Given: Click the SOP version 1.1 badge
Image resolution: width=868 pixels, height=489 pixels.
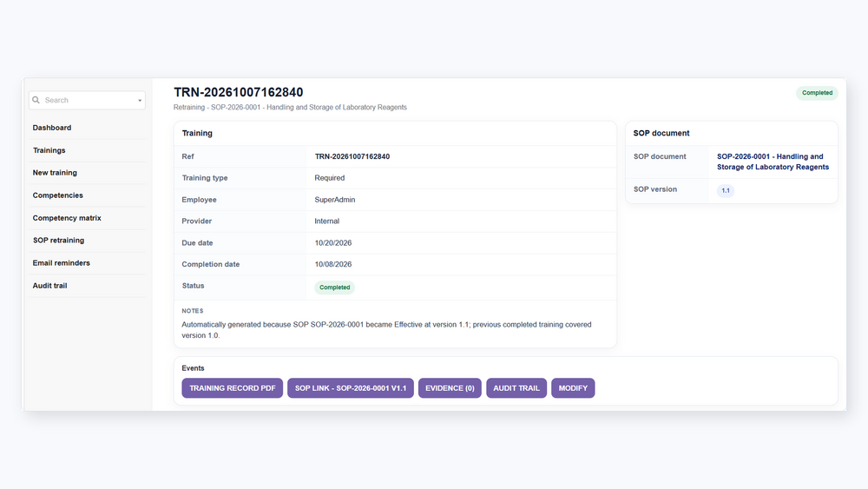Looking at the screenshot, I should 725,190.
